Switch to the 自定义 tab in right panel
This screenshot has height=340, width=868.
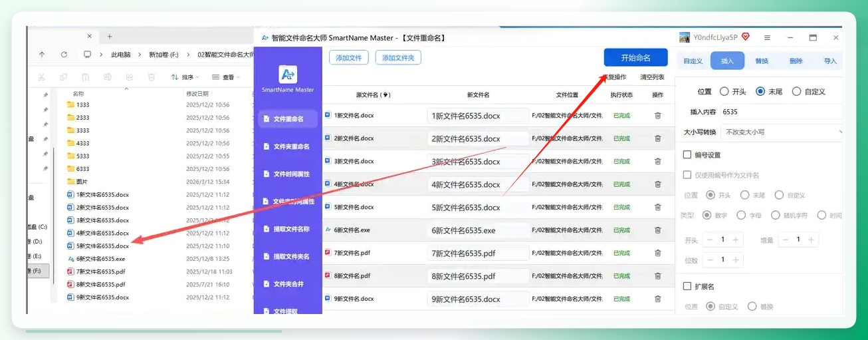point(693,61)
